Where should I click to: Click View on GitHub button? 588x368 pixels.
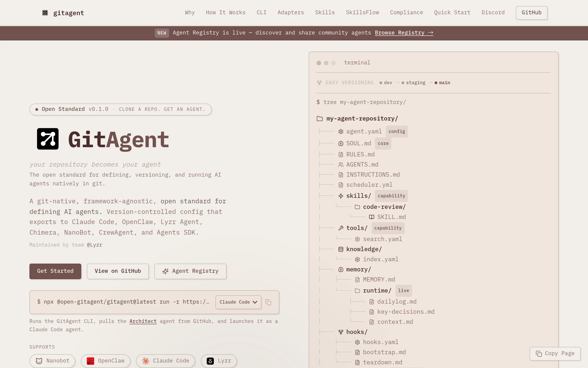(118, 271)
